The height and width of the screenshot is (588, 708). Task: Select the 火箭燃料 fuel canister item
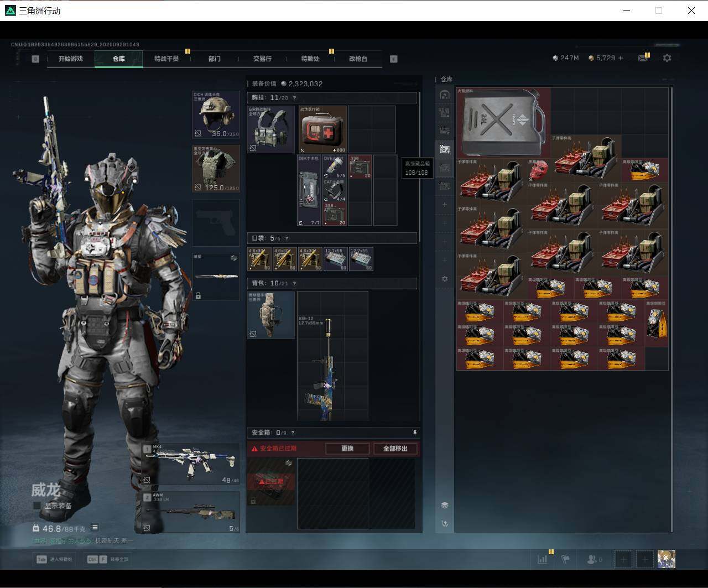click(x=503, y=123)
